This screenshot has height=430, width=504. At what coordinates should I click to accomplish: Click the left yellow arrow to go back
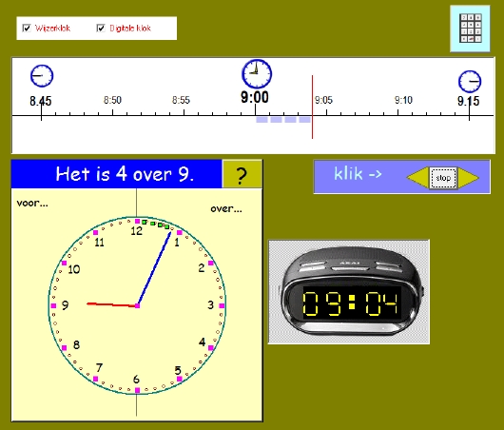click(417, 177)
